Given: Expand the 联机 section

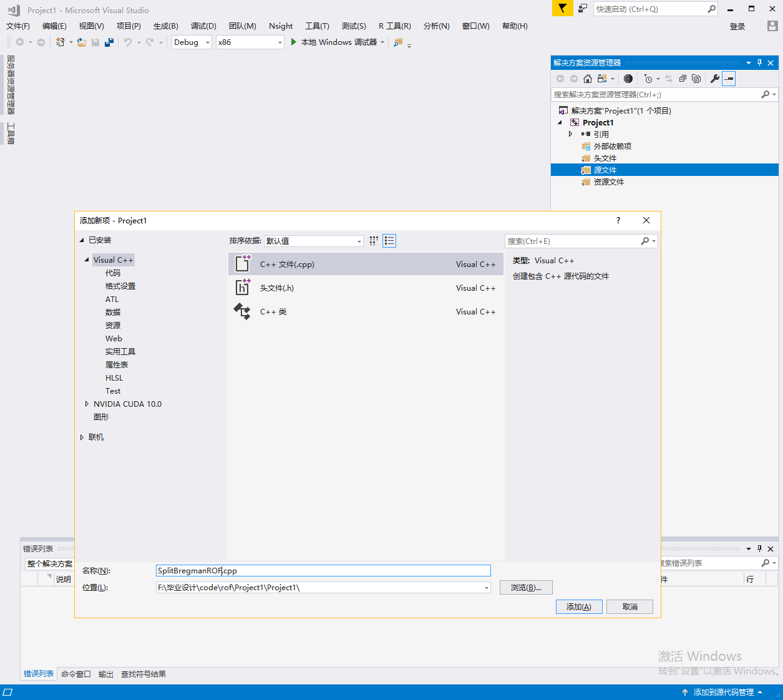Looking at the screenshot, I should [x=82, y=437].
